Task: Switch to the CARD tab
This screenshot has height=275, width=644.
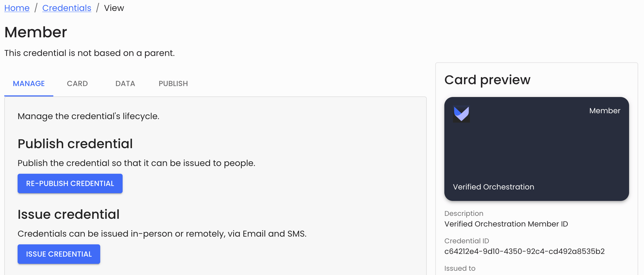Action: (77, 83)
